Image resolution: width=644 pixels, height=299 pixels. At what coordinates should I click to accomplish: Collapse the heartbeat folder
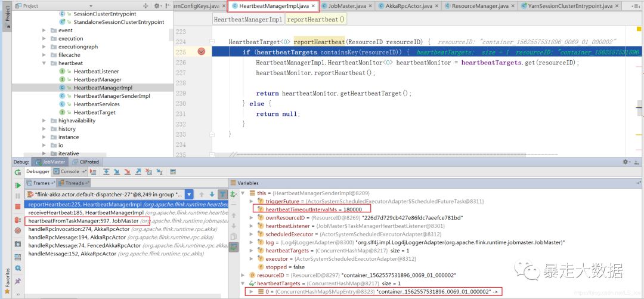click(44, 63)
